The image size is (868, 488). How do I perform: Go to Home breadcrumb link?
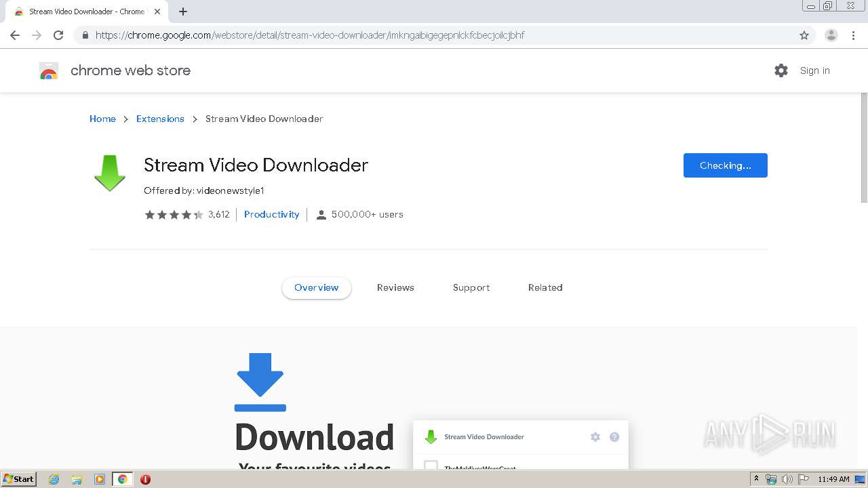point(102,119)
